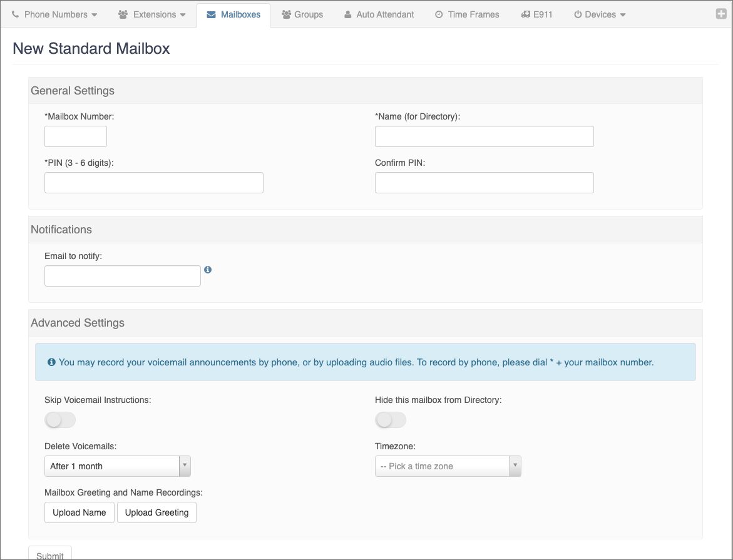Click the info icon in the blue announcement banner

click(51, 362)
